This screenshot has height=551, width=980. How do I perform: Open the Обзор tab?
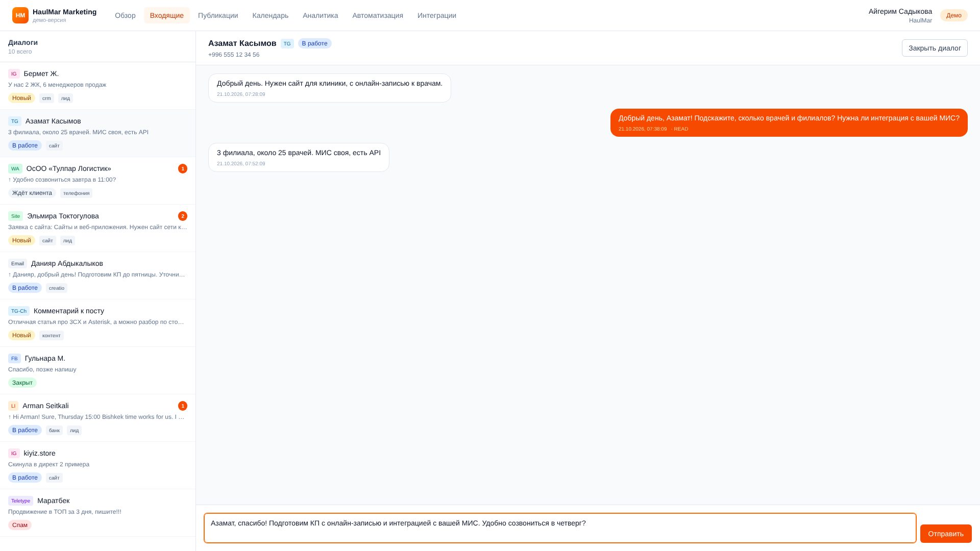tap(125, 15)
